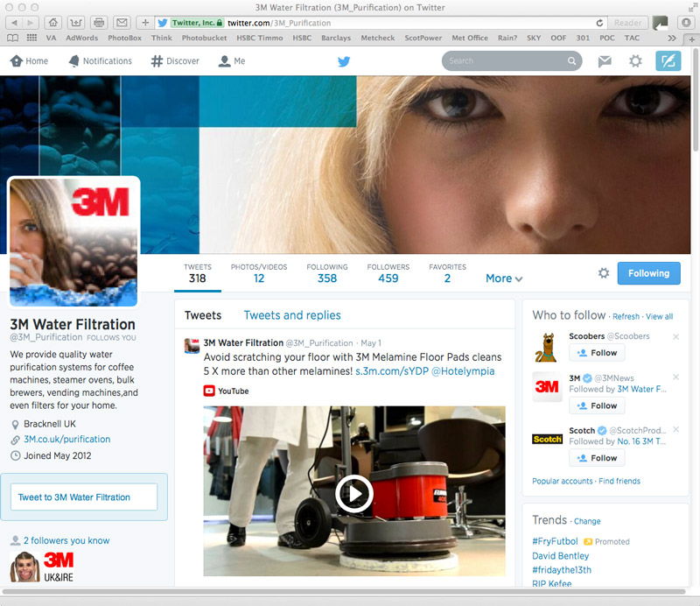Click the Twitter bird logo icon

[344, 61]
